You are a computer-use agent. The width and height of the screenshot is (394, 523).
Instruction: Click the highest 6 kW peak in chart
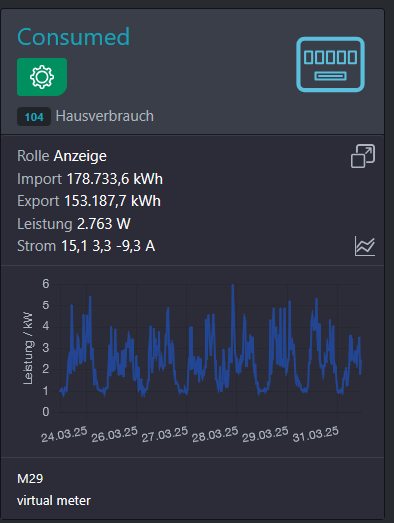pos(233,287)
